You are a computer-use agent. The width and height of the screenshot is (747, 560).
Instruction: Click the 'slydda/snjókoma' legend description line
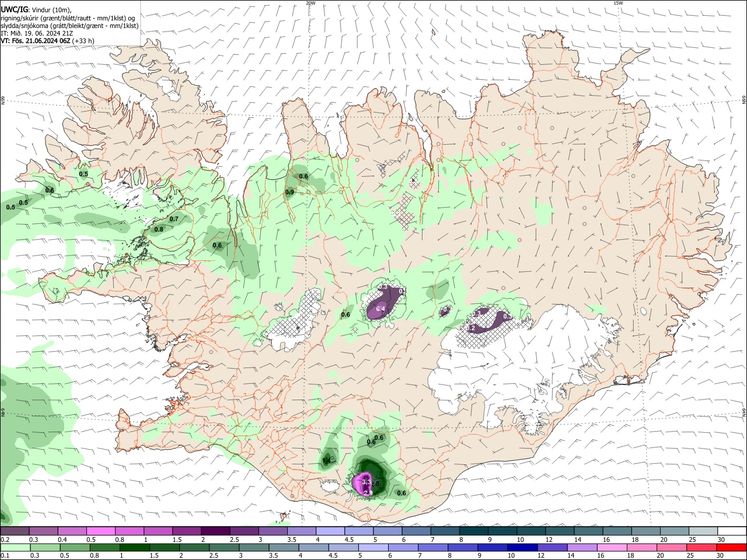coord(69,26)
